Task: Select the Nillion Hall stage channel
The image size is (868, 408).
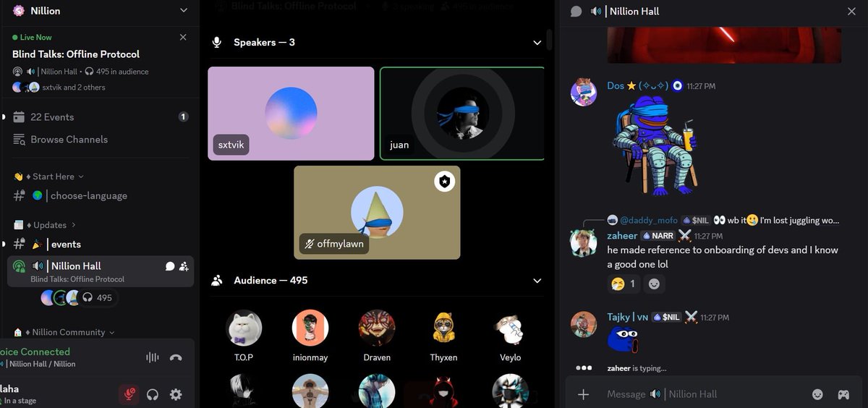Action: pos(100,271)
